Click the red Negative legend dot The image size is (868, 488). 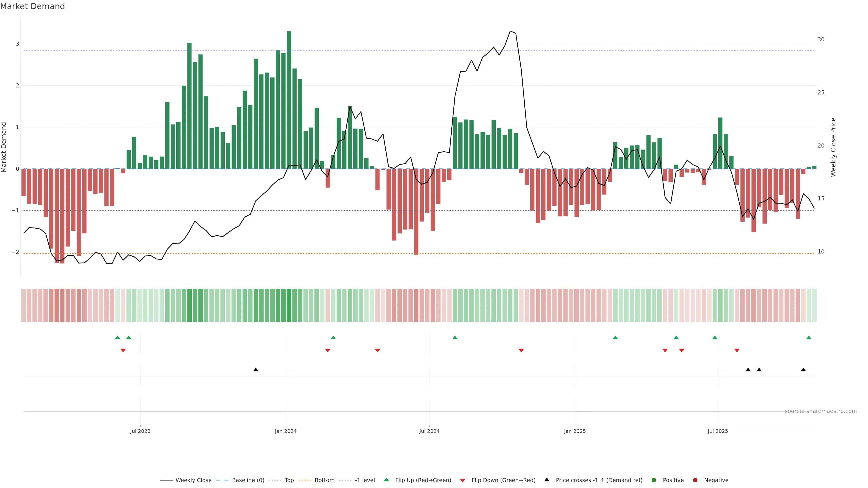(x=695, y=480)
